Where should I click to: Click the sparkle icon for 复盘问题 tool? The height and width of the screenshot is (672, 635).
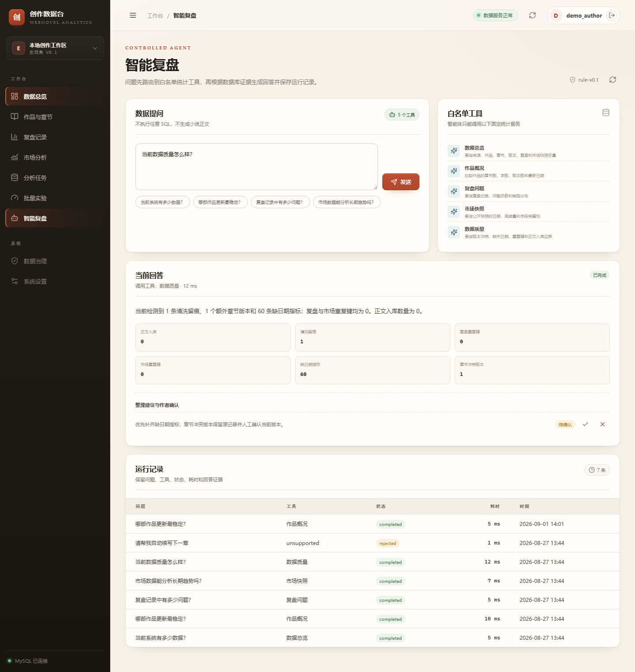coord(454,191)
